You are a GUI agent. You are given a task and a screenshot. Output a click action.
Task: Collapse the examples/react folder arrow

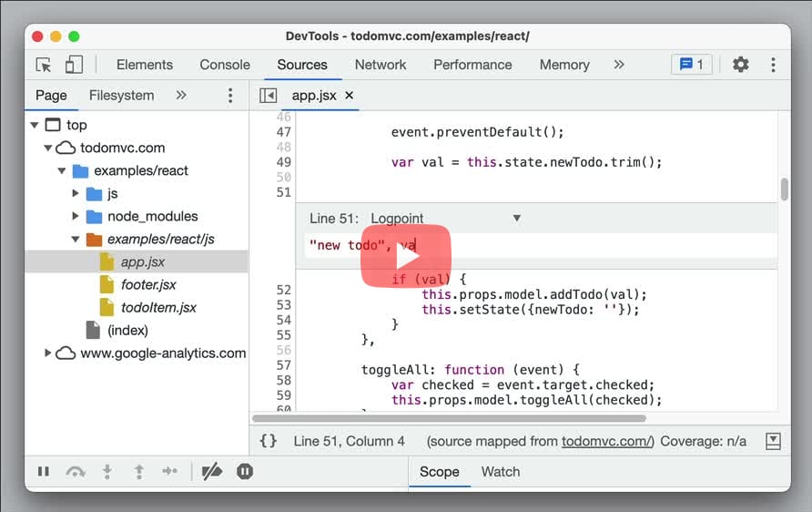pyautogui.click(x=62, y=170)
